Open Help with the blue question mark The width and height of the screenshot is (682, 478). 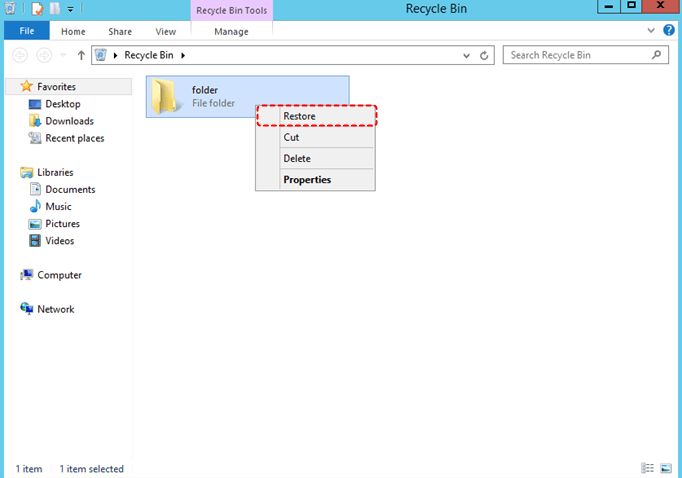pos(669,30)
